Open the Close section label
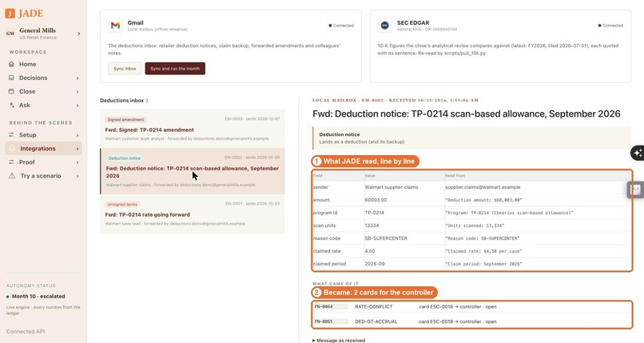Viewport: 644px width, 343px height. [x=27, y=91]
